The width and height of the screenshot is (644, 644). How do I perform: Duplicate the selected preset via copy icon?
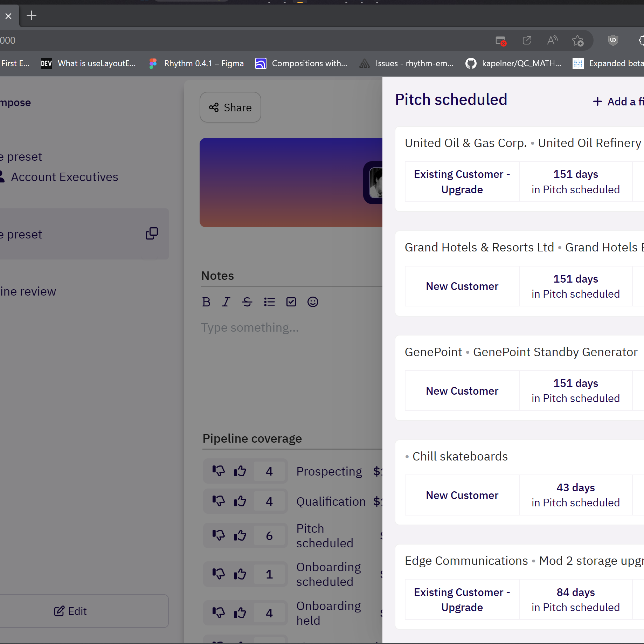[x=152, y=233]
